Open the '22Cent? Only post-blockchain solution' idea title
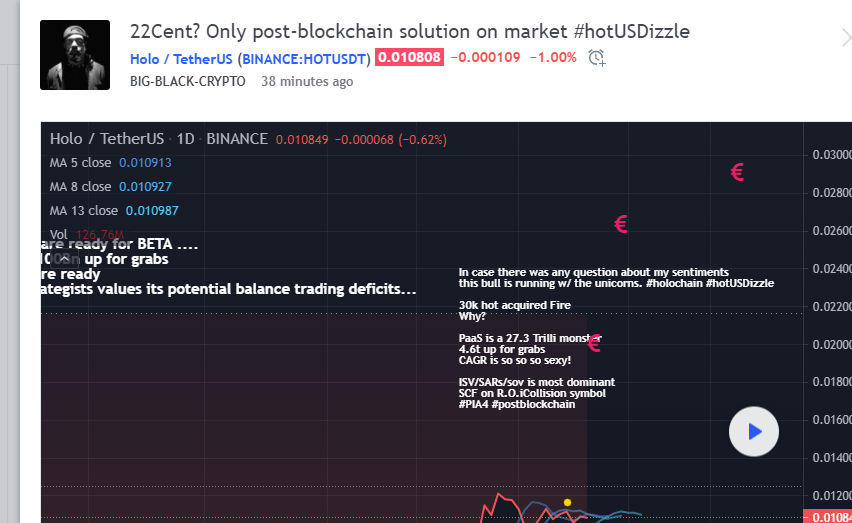Viewport: 852px width, 523px height. point(409,31)
